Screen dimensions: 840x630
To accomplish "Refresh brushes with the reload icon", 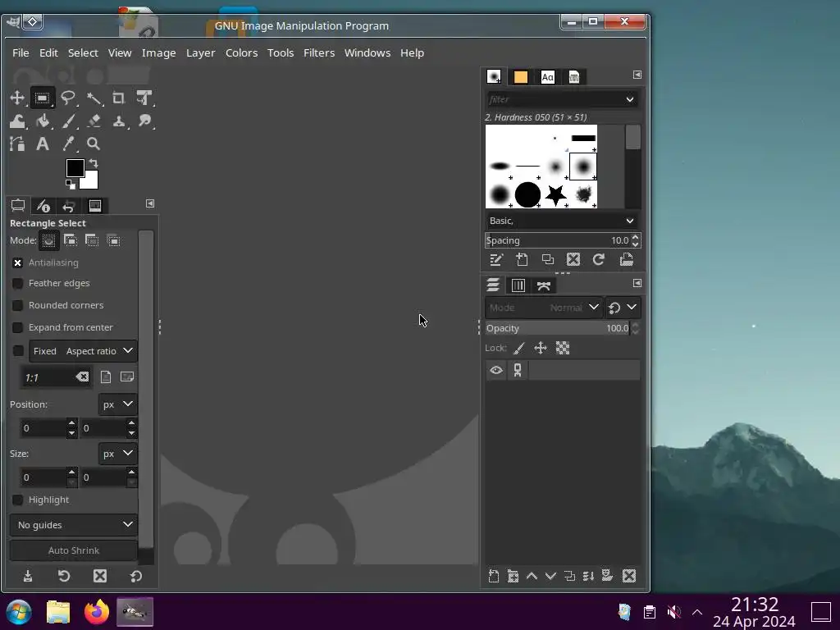I will (x=598, y=260).
